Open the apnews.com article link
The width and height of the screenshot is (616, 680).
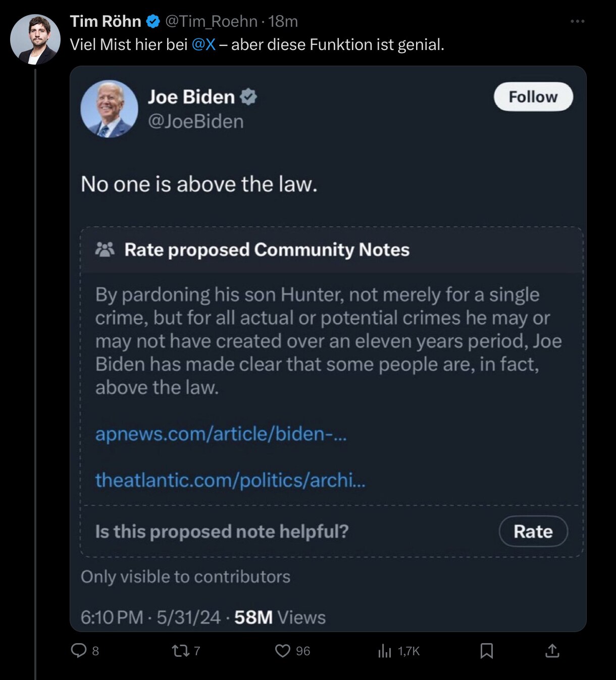pos(221,434)
